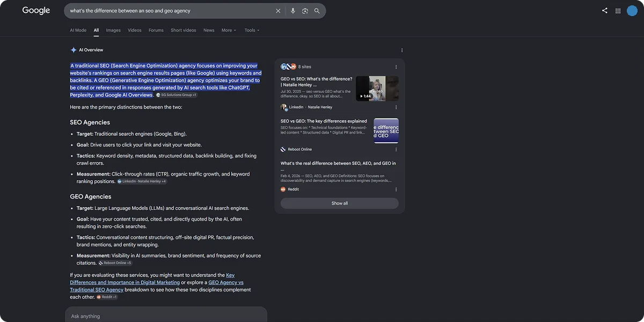This screenshot has height=322, width=644.
Task: Open search by image camera icon
Action: [305, 11]
